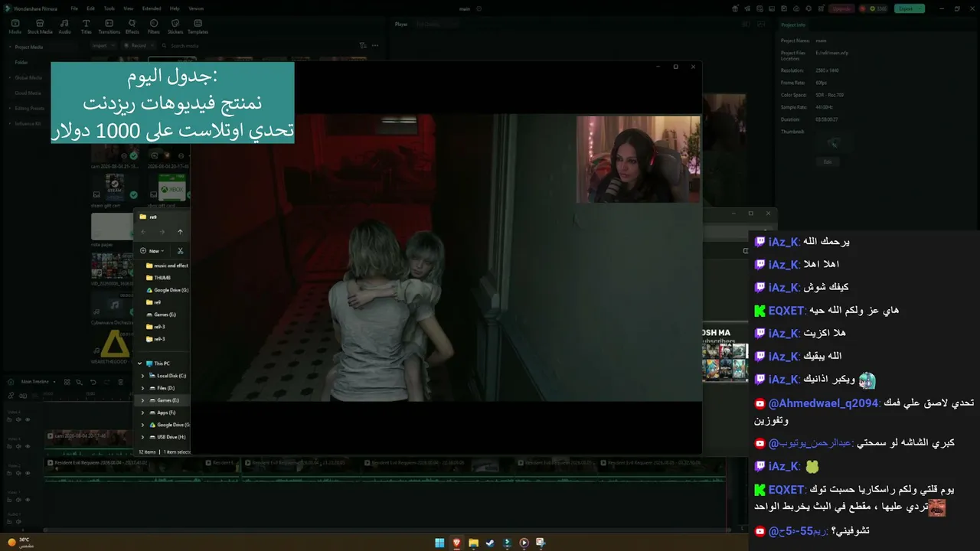980x551 pixels.
Task: Click the Upgrade button
Action: [x=841, y=8]
